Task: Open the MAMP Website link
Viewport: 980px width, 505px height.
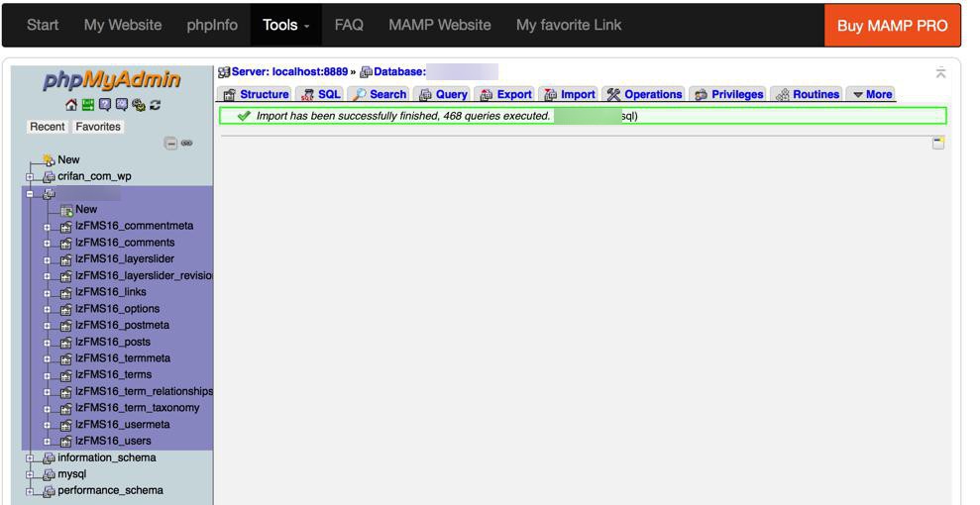Action: pyautogui.click(x=439, y=25)
